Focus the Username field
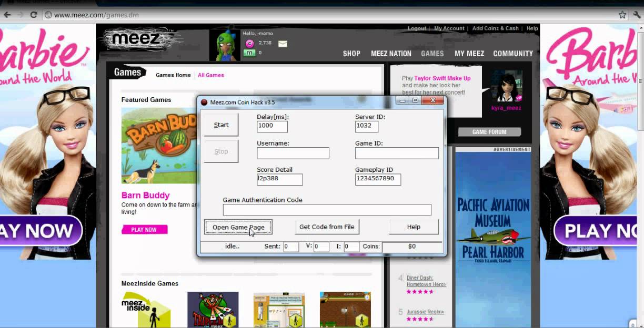The width and height of the screenshot is (644, 328). pyautogui.click(x=293, y=153)
